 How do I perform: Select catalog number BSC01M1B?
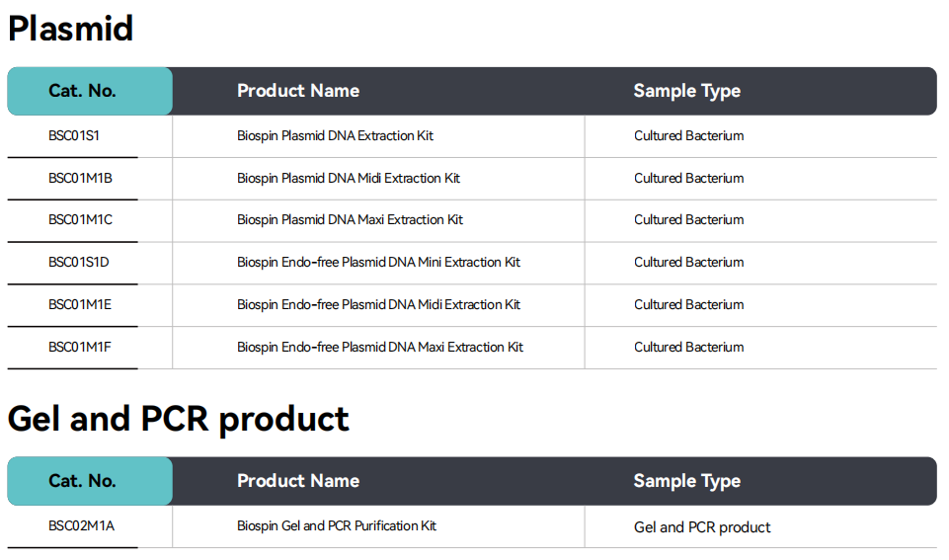coord(80,178)
